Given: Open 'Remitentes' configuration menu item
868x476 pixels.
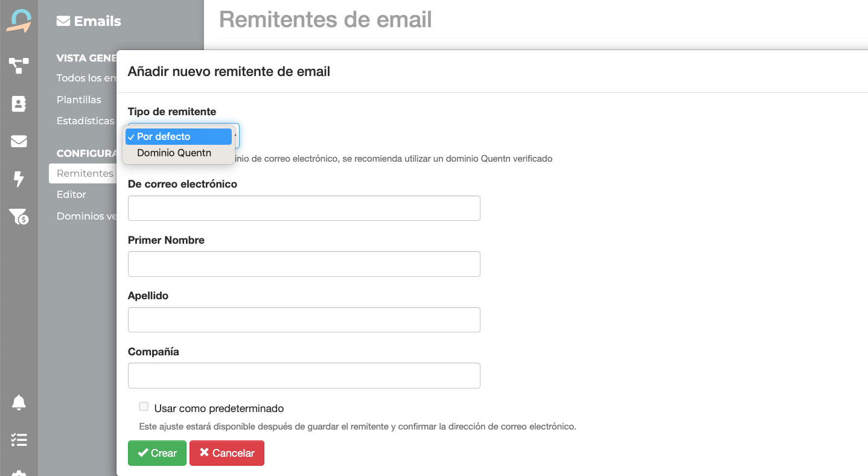Looking at the screenshot, I should tap(85, 173).
